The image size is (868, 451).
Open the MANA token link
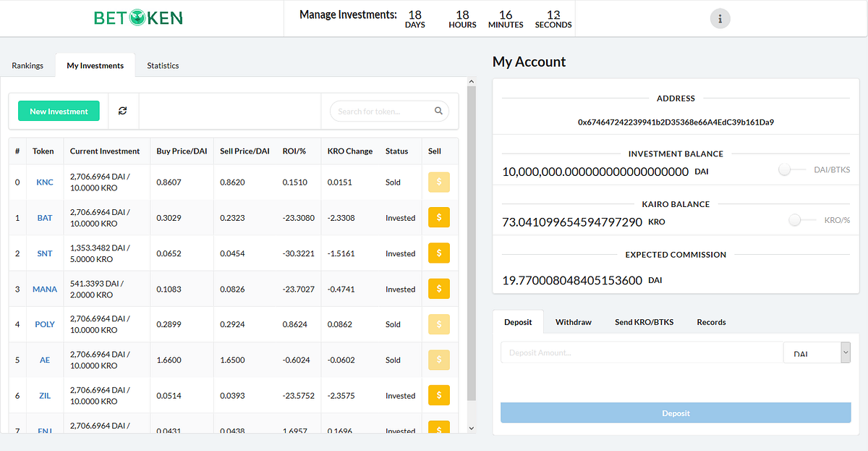coord(45,289)
